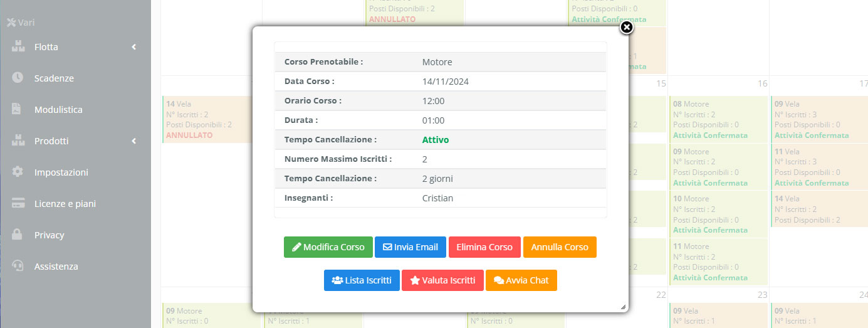The height and width of the screenshot is (328, 868).
Task: Open the 11 Motore event on day 16
Action: point(719,262)
